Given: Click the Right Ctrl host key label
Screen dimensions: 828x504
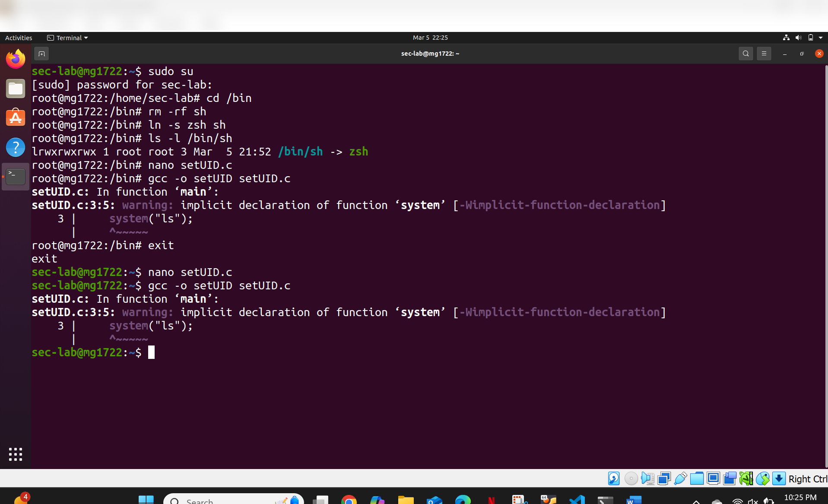Looking at the screenshot, I should [808, 479].
